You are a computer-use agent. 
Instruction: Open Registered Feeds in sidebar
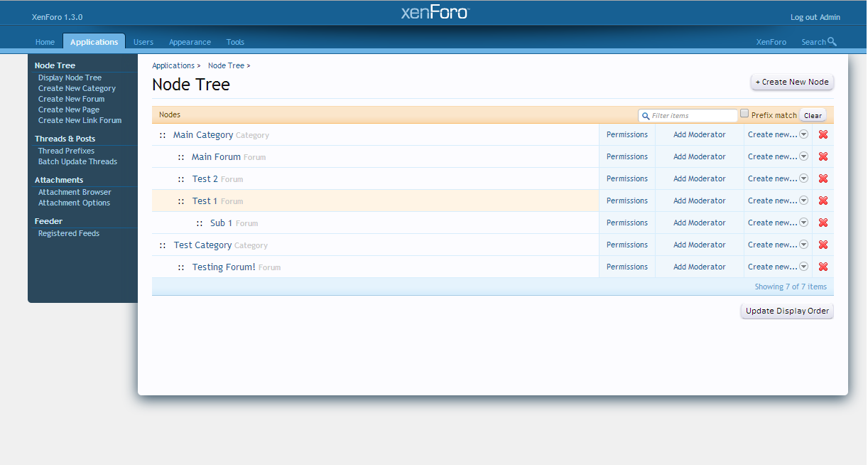pos(69,233)
